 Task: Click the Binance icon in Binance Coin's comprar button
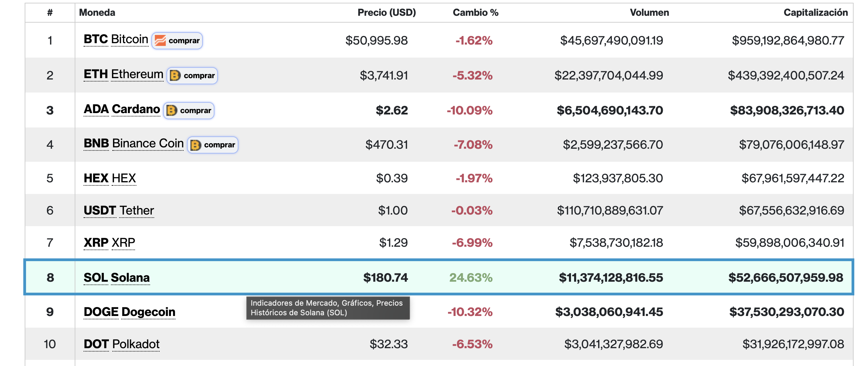[x=195, y=145]
